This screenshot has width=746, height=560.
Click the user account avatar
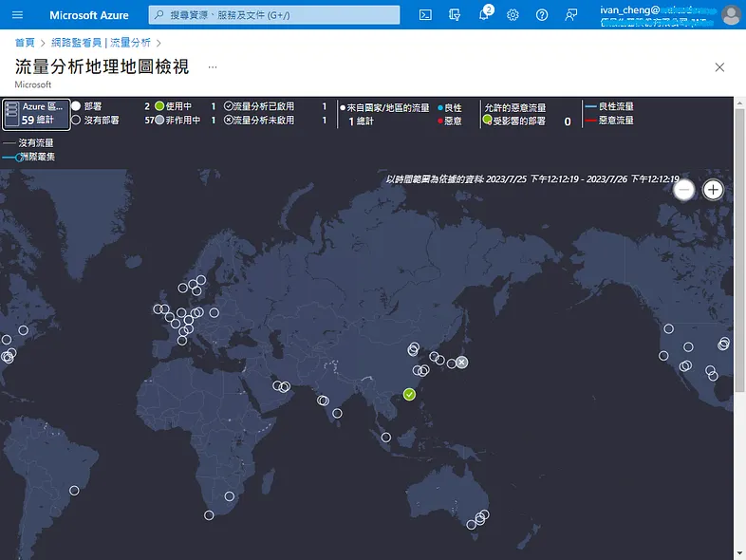(x=731, y=15)
